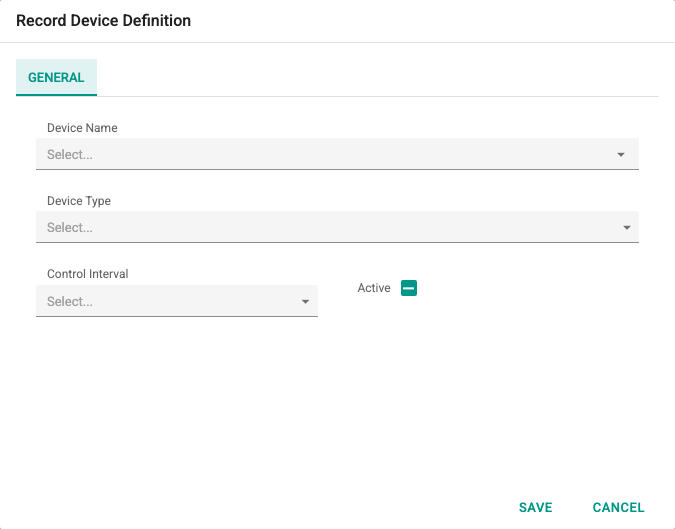The height and width of the screenshot is (529, 675).
Task: Click the Control Interval dropdown arrow
Action: [305, 302]
